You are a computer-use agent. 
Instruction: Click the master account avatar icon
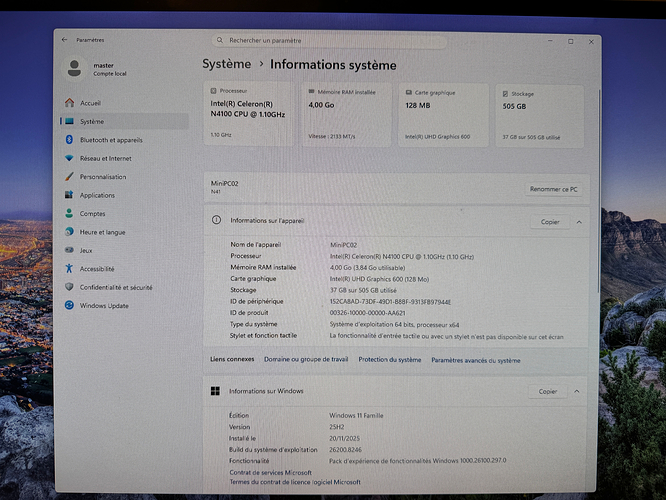[74, 68]
